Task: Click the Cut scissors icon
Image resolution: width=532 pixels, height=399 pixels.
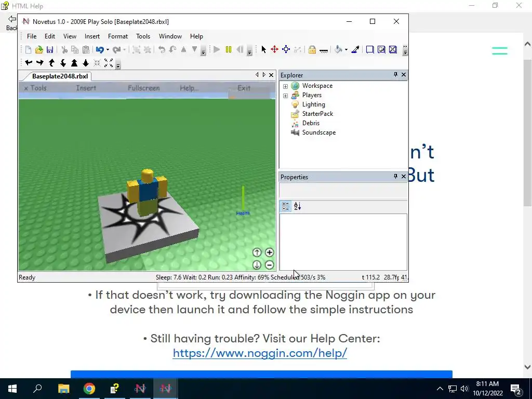Action: coord(64,50)
